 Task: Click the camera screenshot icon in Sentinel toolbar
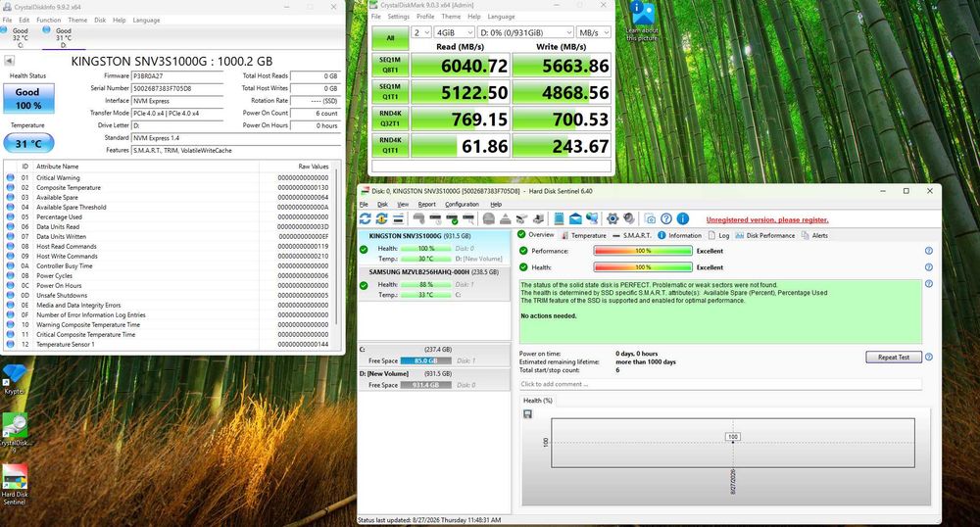point(650,218)
